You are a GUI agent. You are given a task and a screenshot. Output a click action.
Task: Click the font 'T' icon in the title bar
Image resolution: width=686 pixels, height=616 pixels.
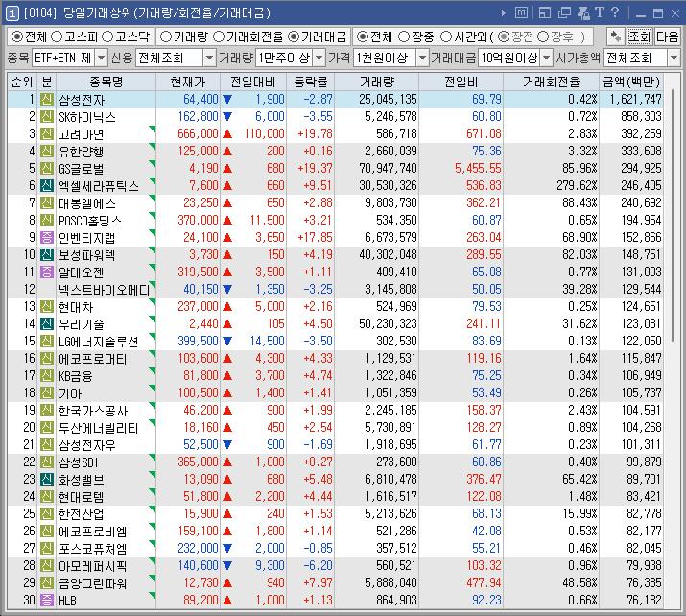tap(600, 12)
